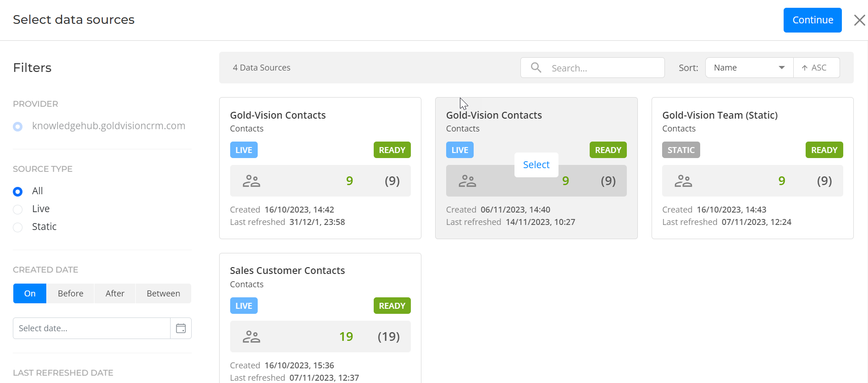868x383 pixels.
Task: Click the search magnifier icon
Action: tap(536, 68)
